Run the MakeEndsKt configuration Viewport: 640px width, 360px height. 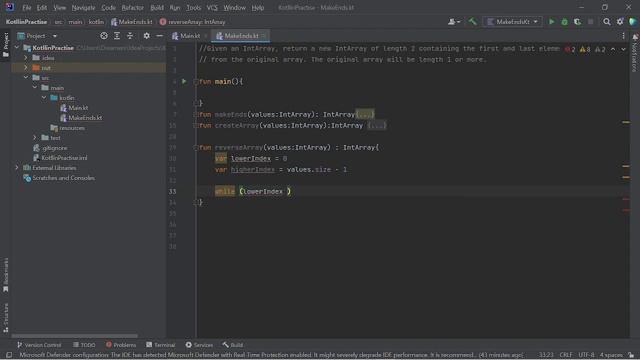pyautogui.click(x=551, y=22)
